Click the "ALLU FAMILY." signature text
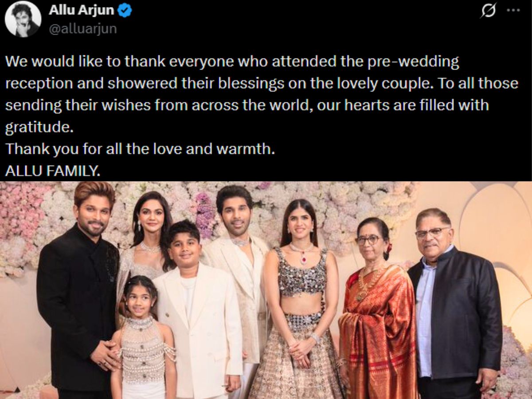This screenshot has height=399, width=532. pos(53,170)
